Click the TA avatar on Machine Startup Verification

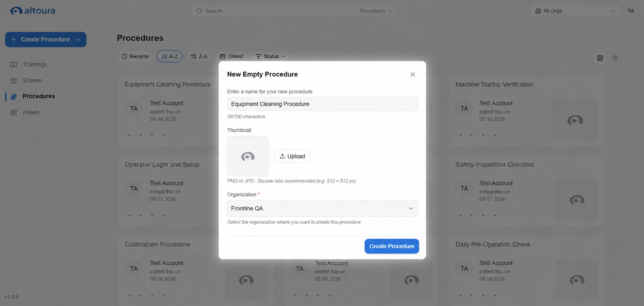coord(464,109)
